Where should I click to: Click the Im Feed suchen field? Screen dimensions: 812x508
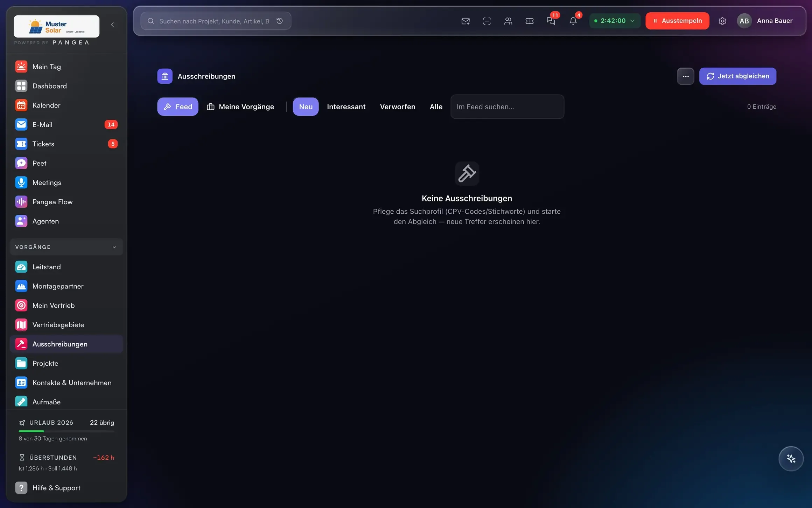pos(507,107)
